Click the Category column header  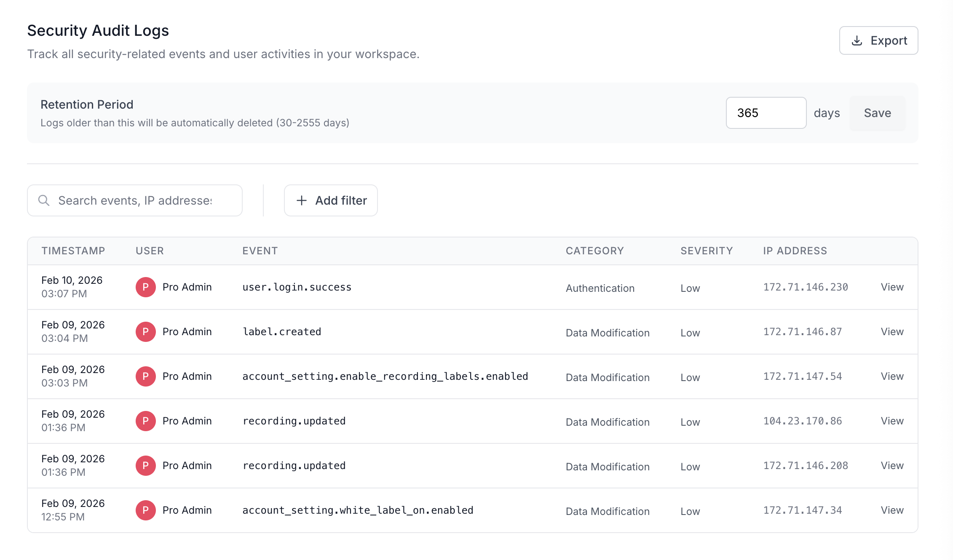click(594, 251)
